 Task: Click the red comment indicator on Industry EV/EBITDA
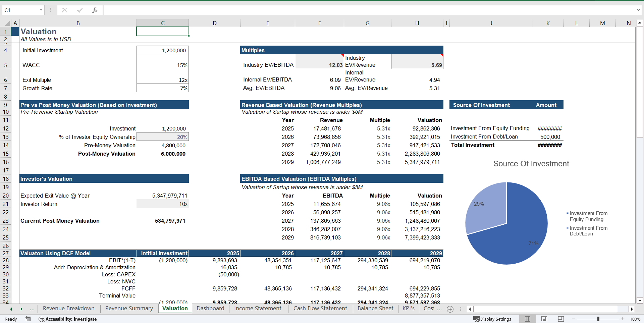coord(343,56)
